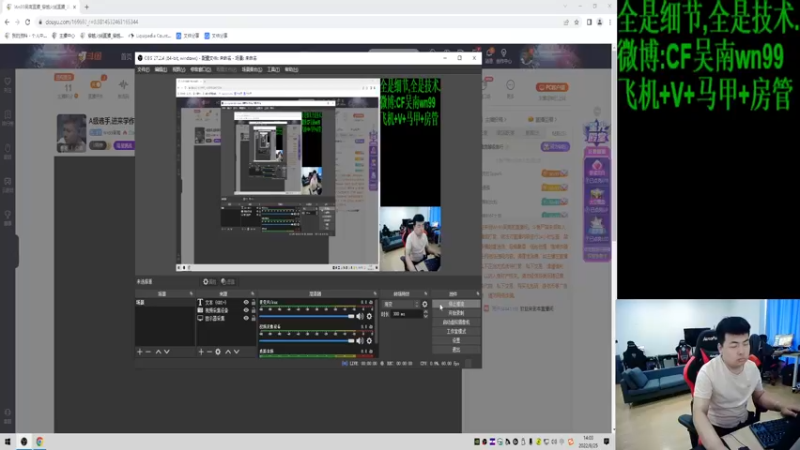Open first mixer channel settings gear

pos(369,317)
